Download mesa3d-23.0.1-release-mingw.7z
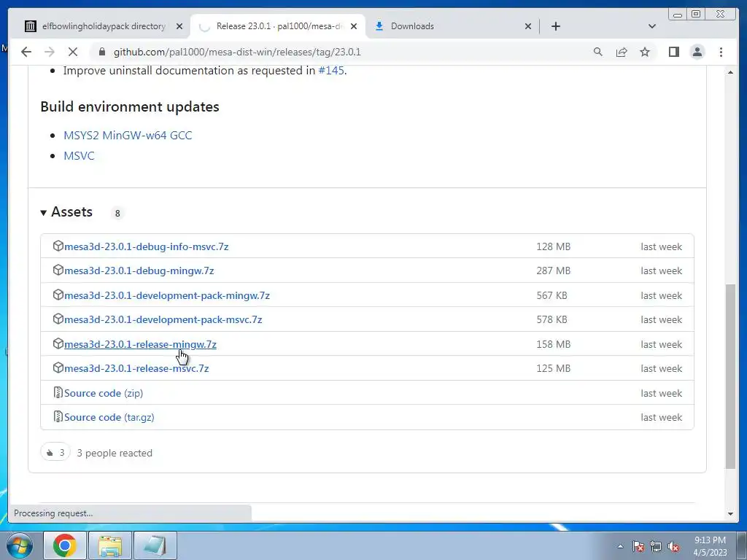The image size is (747, 560). point(140,344)
